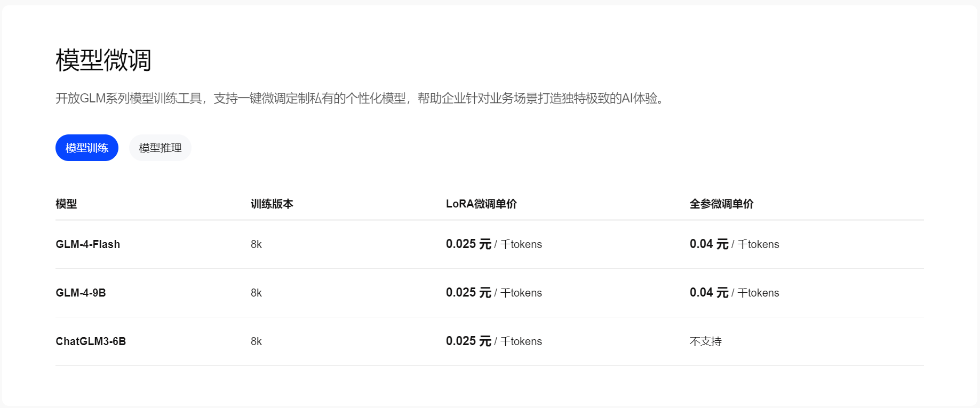Click the 8k version in ChatGLM3-6B row
Viewport: 980px width, 408px height.
tap(256, 341)
